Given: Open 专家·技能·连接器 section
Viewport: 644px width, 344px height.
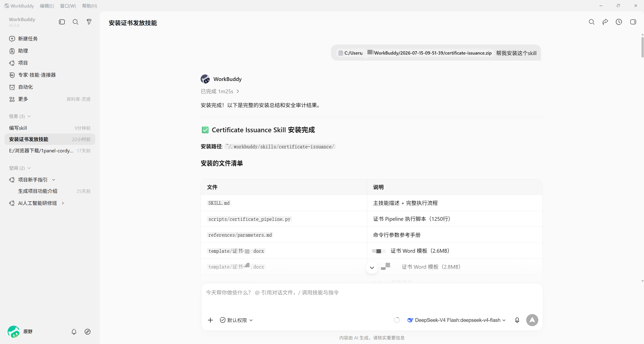Looking at the screenshot, I should click(x=50, y=75).
